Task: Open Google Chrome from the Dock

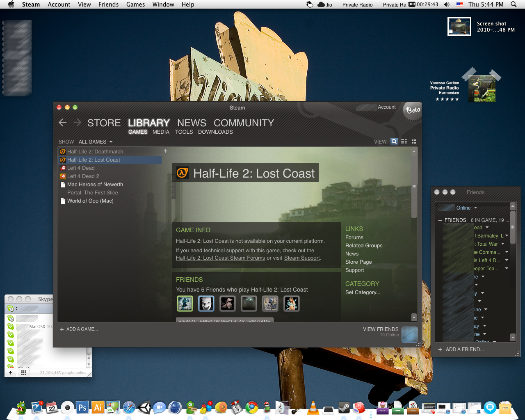Action: point(252,408)
